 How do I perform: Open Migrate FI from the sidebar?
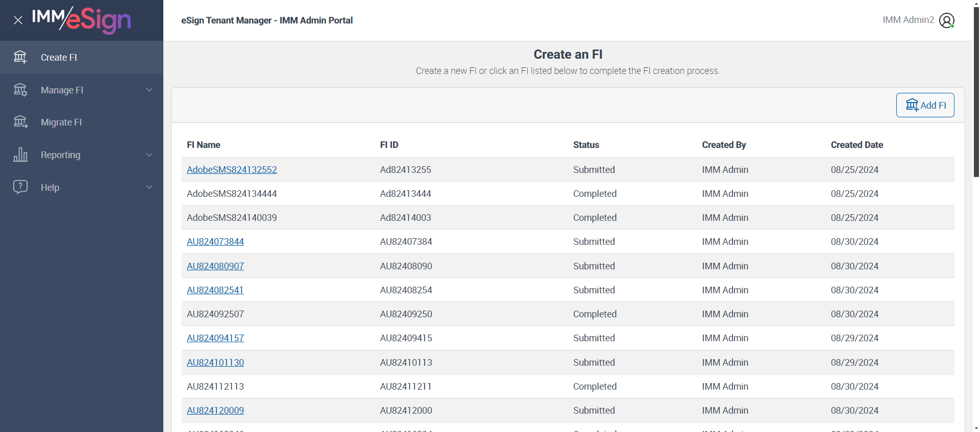click(x=82, y=122)
